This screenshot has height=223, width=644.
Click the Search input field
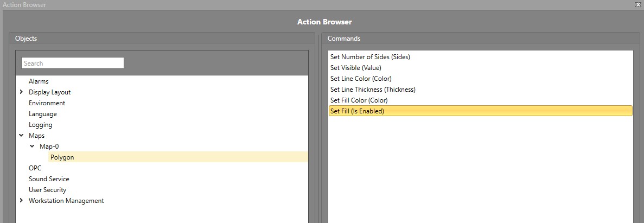click(72, 63)
